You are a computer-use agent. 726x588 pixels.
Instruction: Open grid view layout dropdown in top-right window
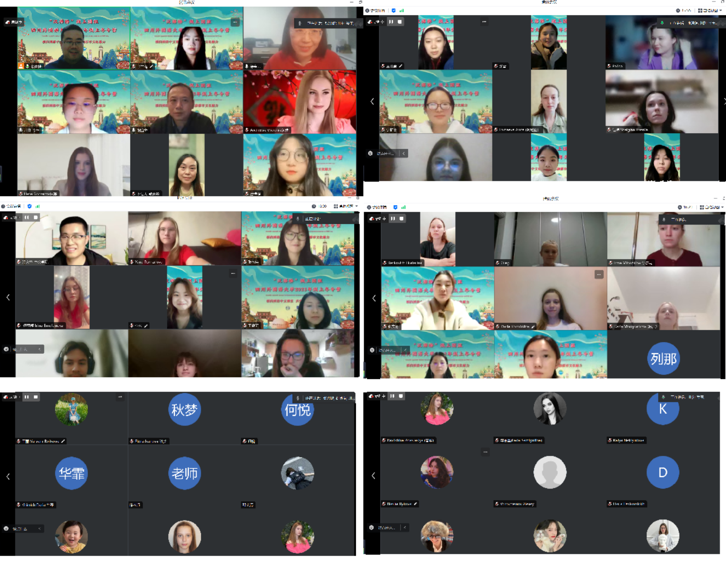click(710, 11)
